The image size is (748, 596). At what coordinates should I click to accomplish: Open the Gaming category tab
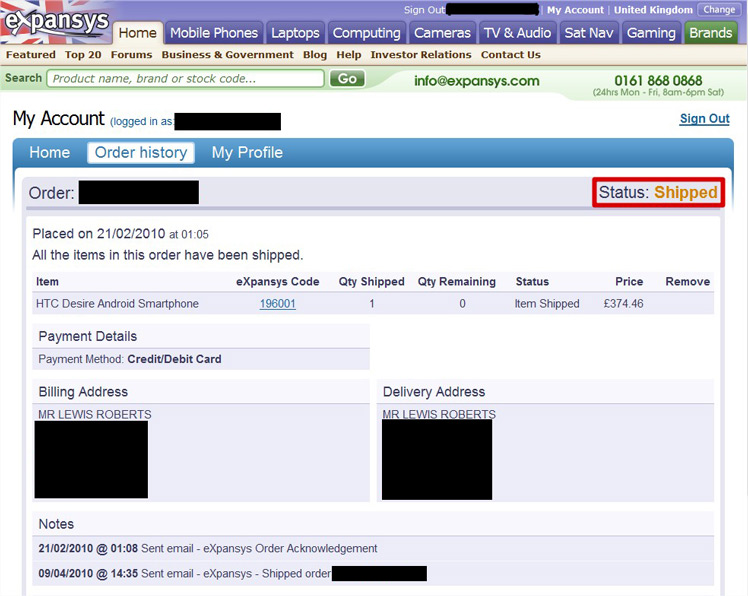(x=651, y=33)
